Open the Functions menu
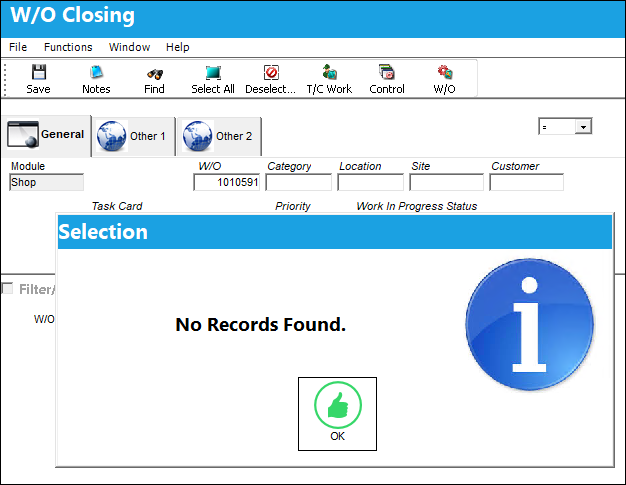This screenshot has width=626, height=485. point(68,47)
